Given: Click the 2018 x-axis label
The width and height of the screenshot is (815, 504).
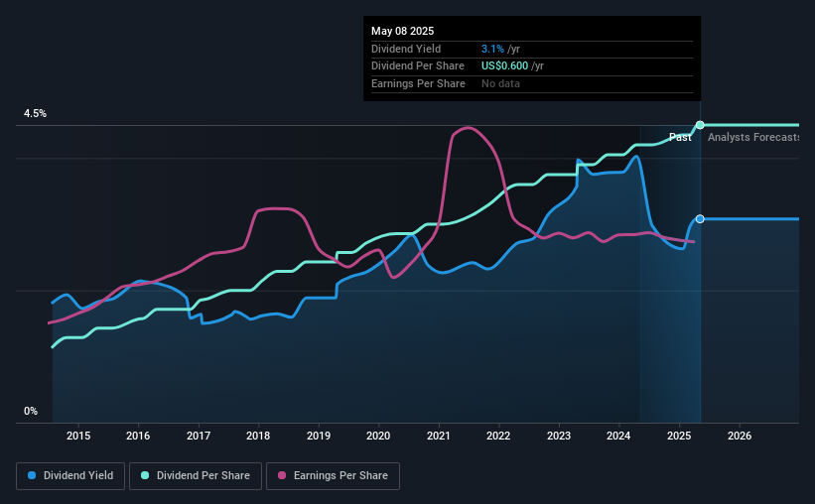Looking at the screenshot, I should [258, 436].
